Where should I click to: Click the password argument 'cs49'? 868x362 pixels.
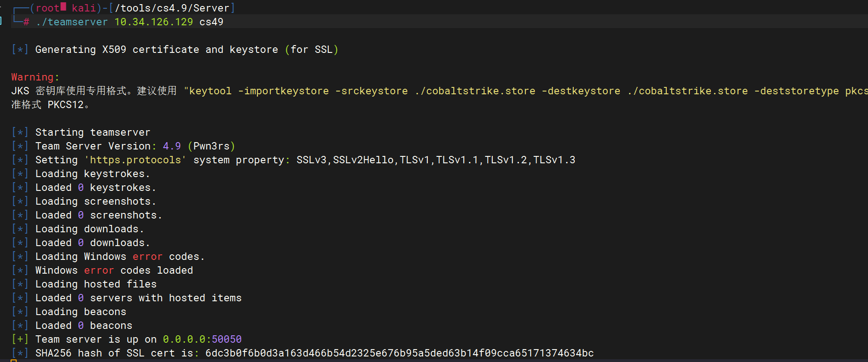[211, 22]
